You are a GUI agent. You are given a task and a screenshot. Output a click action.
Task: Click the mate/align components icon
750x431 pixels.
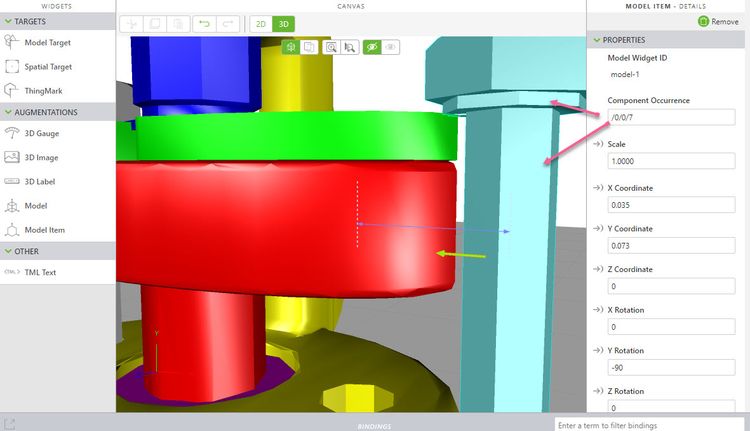point(309,47)
